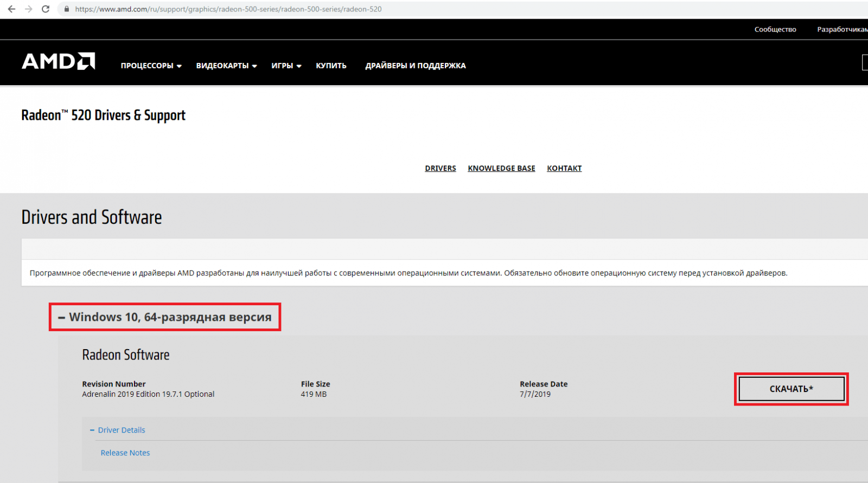
Task: Jump to the КОНТАКТ link
Action: 564,169
